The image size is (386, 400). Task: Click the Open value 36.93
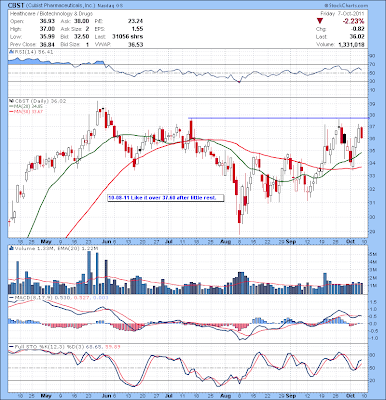click(x=47, y=21)
